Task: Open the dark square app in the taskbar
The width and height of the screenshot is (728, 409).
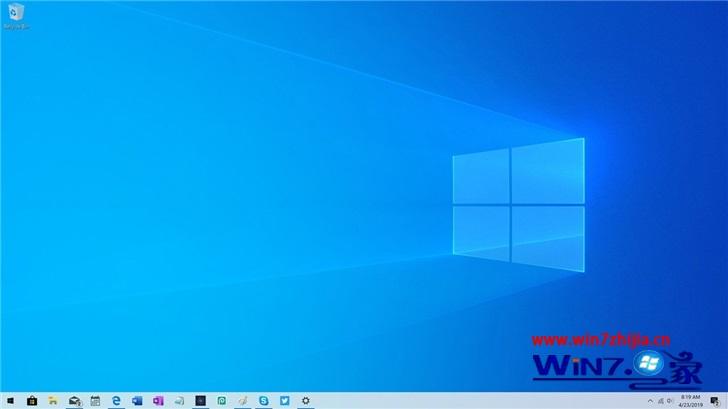Action: point(201,401)
